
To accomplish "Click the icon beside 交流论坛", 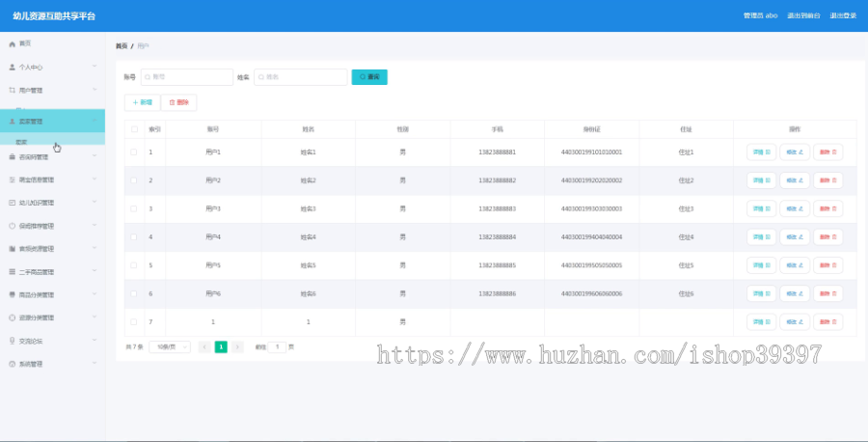I will [x=13, y=342].
